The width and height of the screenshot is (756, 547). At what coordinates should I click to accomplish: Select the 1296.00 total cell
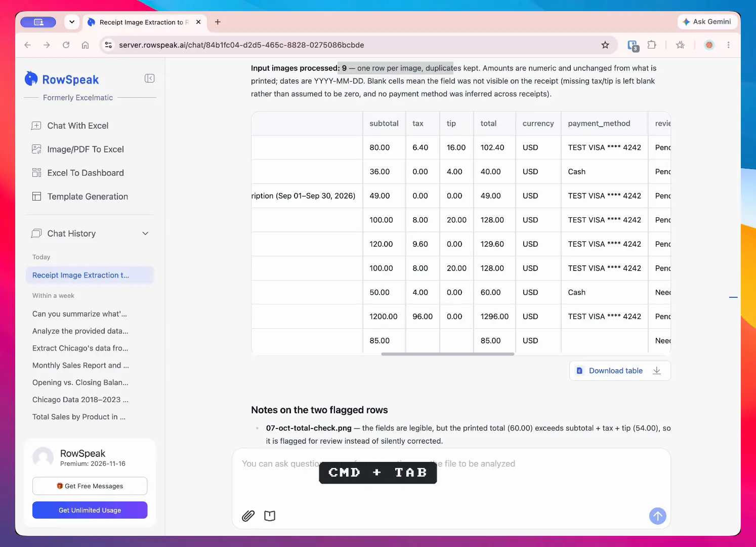(x=494, y=317)
